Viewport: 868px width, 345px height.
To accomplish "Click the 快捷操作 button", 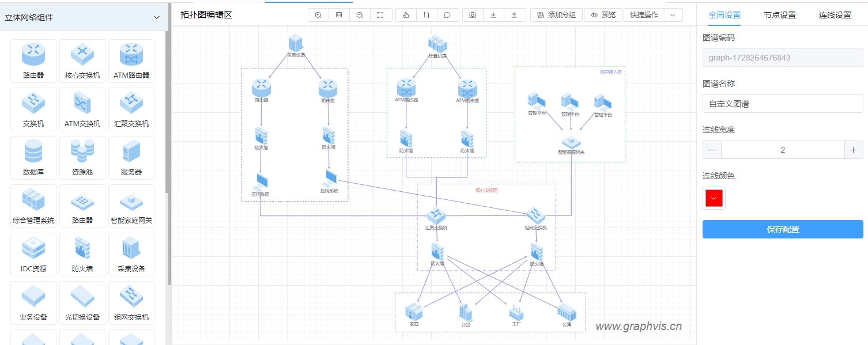I will click(644, 15).
